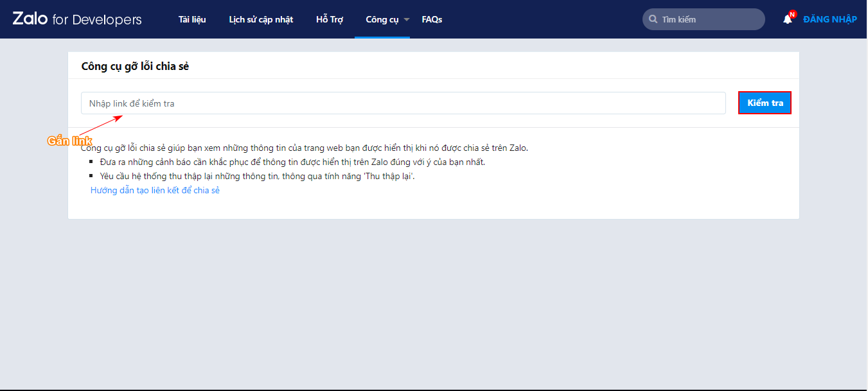Select the Công cụ tab
The width and height of the screenshot is (868, 391).
(x=382, y=19)
